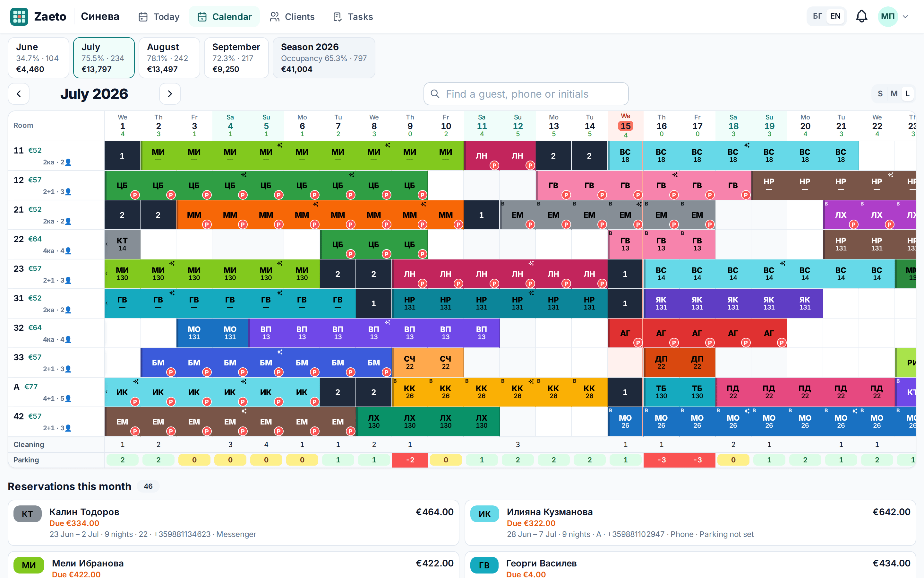Select the August month card
This screenshot has height=578, width=924.
coord(169,58)
